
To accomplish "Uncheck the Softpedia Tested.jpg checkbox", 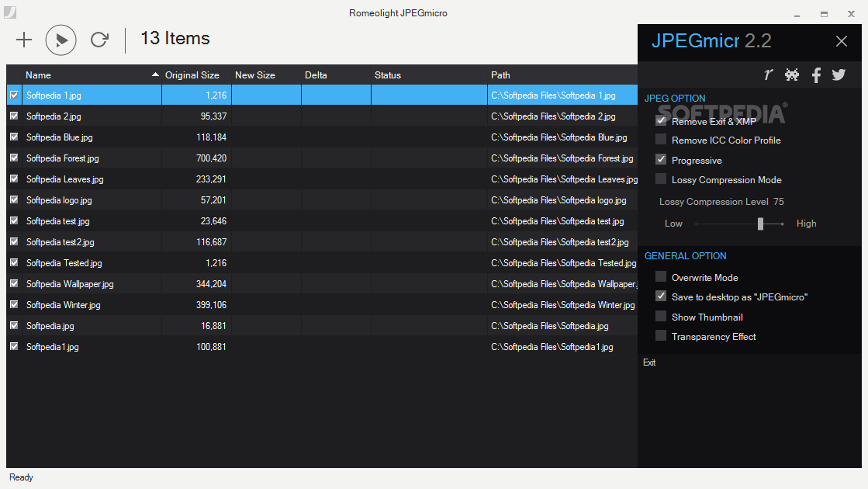I will [x=14, y=262].
